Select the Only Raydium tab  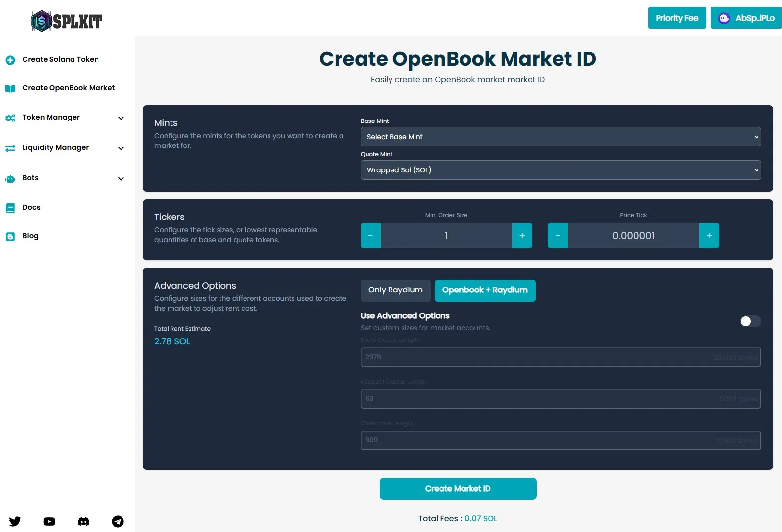[395, 290]
